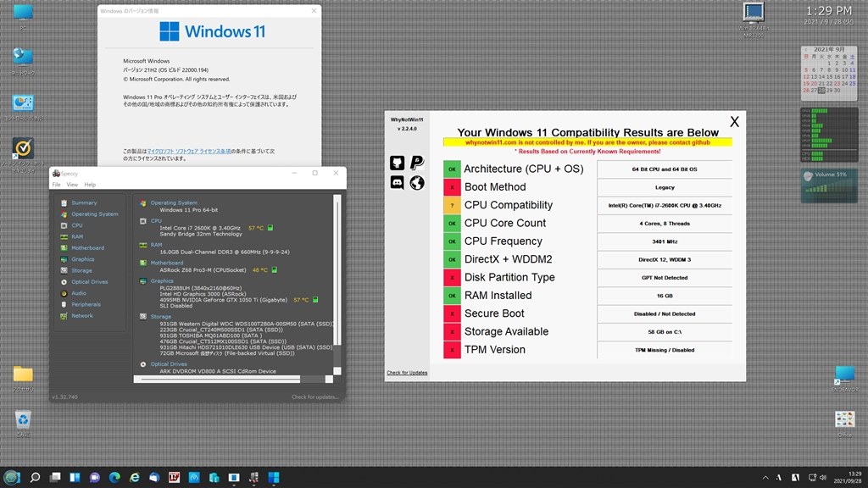
Task: Open the View menu in Speccy
Action: 72,185
